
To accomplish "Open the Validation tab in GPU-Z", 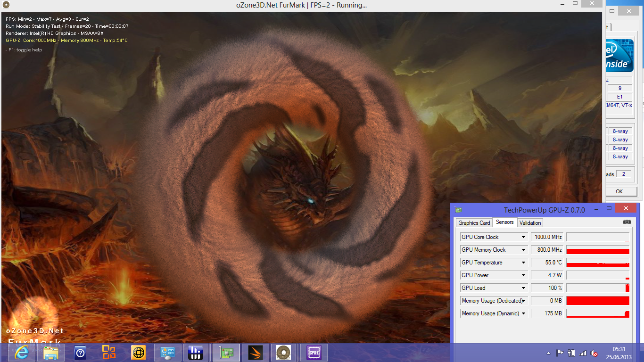I will [530, 223].
